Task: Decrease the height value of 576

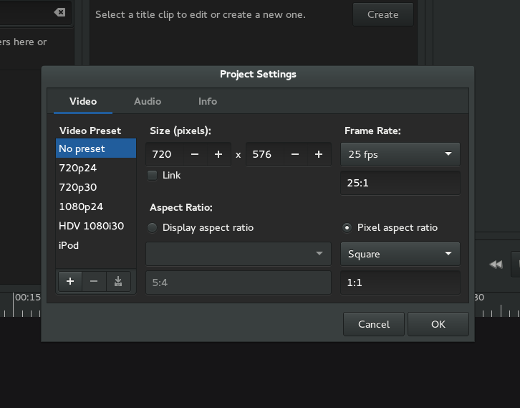Action: pyautogui.click(x=295, y=154)
